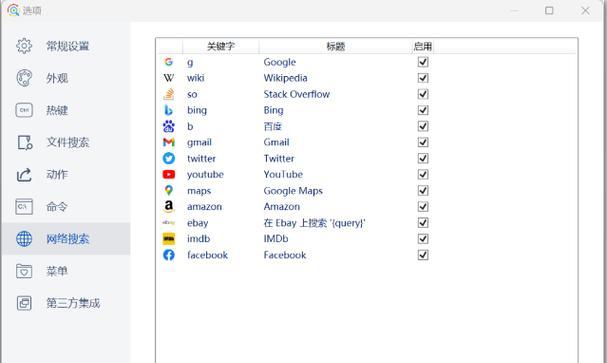Uncheck the Wikipedia enable box

click(423, 78)
